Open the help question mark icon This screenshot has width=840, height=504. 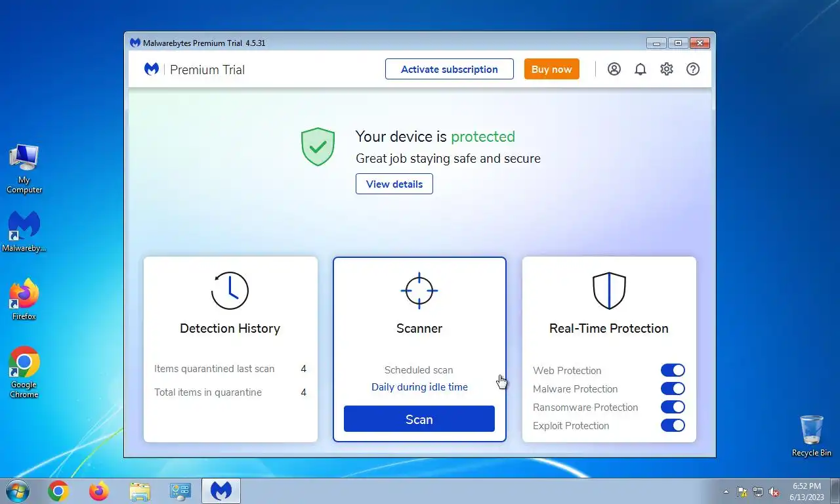(x=693, y=69)
